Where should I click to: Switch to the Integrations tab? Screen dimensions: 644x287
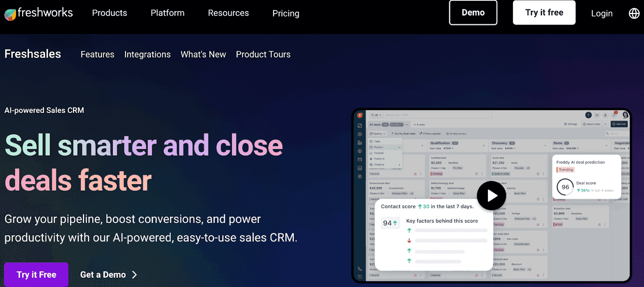tap(147, 54)
